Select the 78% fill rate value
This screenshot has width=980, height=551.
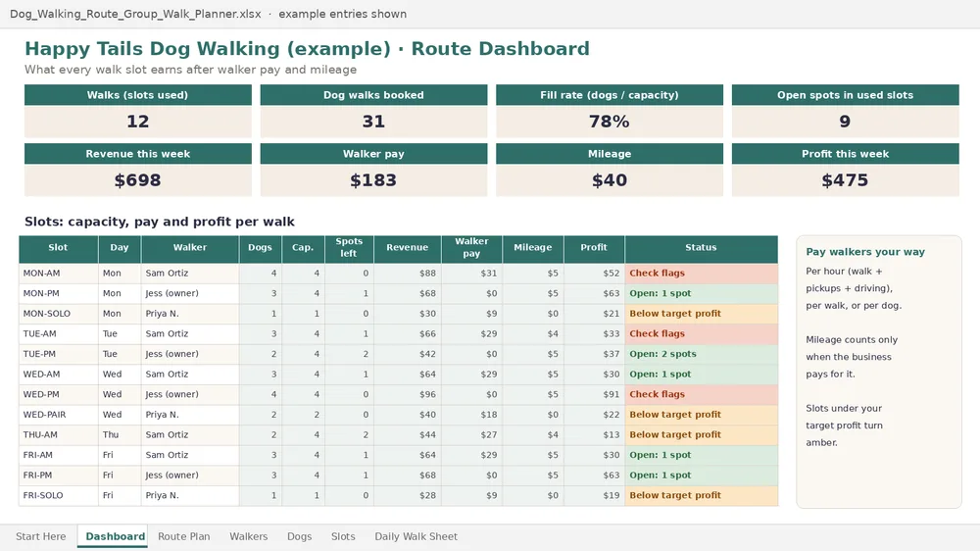point(610,122)
